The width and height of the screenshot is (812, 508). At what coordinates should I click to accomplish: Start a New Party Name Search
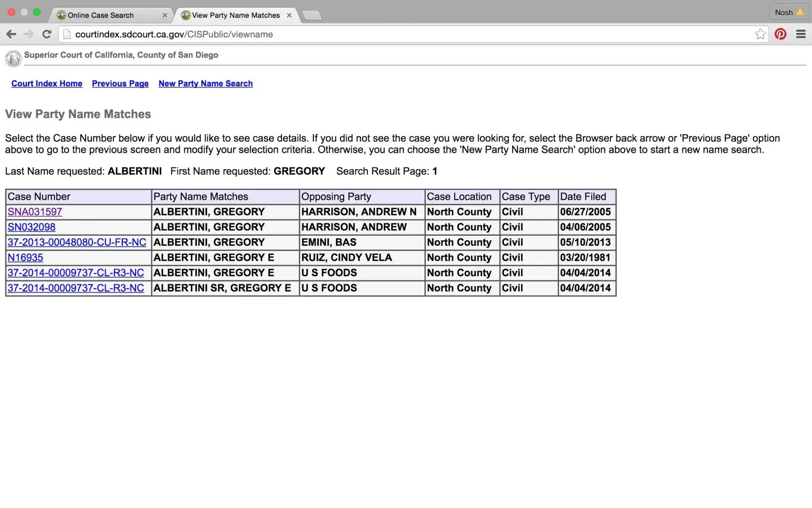click(206, 83)
